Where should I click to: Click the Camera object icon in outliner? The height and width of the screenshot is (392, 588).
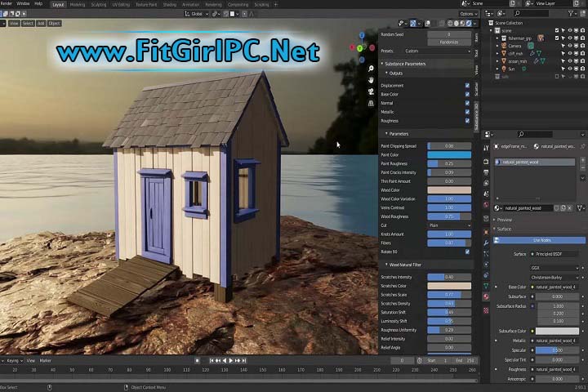coord(502,46)
